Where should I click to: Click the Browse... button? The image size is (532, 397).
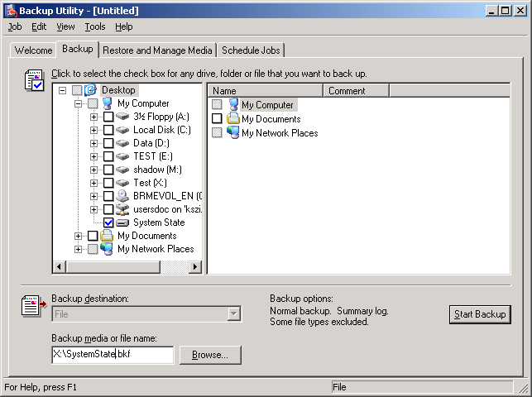(210, 355)
